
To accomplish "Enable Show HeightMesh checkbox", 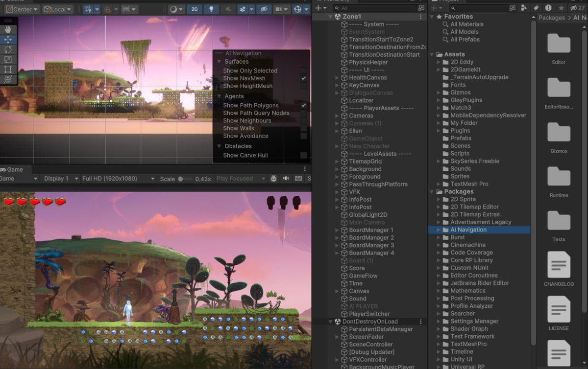I will tap(304, 86).
